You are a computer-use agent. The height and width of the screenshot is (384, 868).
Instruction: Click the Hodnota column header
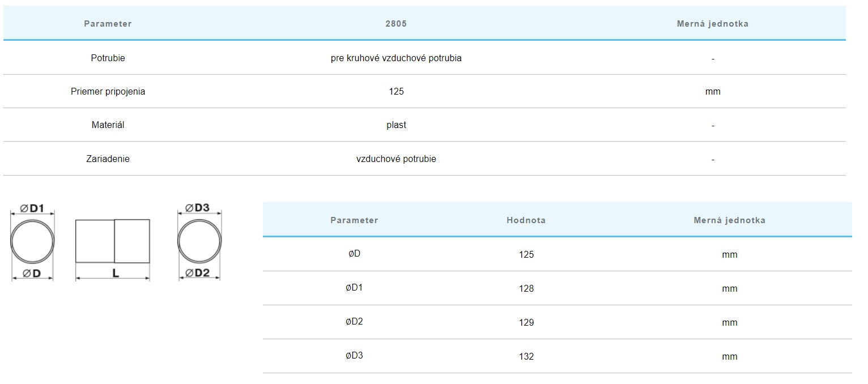(526, 220)
